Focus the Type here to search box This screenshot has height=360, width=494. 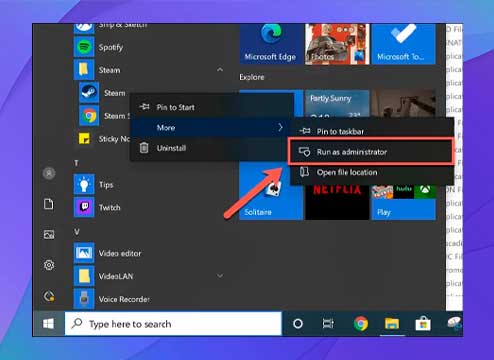click(173, 323)
